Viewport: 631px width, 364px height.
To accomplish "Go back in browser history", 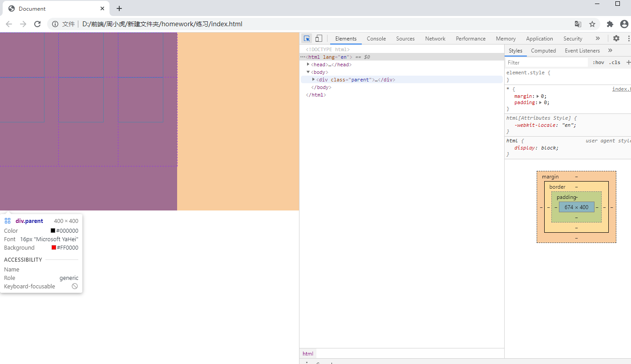I will tap(9, 24).
